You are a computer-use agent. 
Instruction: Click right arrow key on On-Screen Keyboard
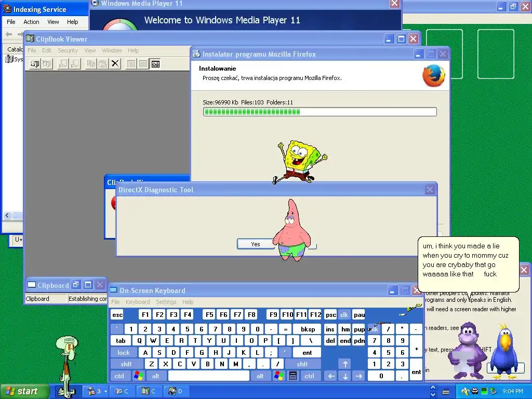click(359, 376)
